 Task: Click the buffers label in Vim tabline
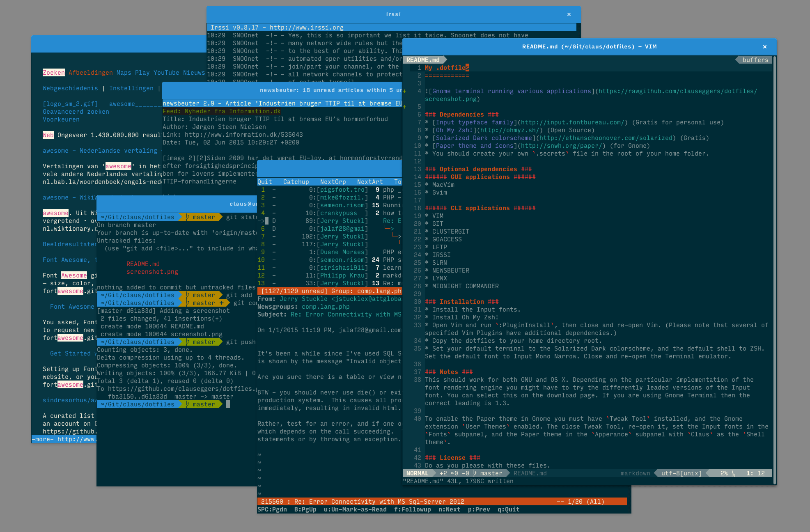(x=755, y=60)
